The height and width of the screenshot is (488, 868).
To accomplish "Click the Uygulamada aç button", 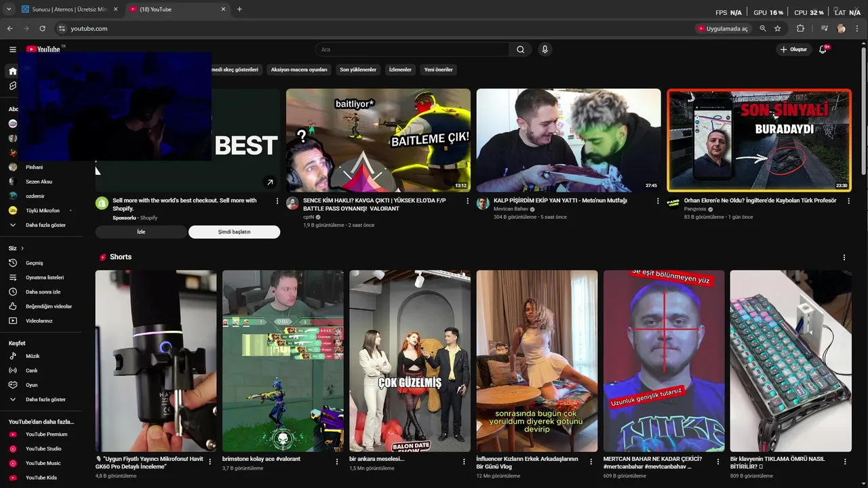I will pyautogui.click(x=723, y=28).
